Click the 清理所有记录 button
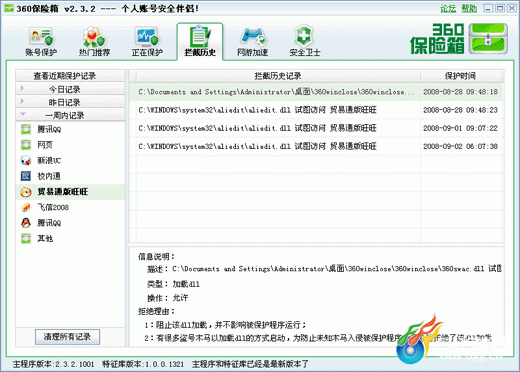This screenshot has width=520, height=372. [x=67, y=337]
